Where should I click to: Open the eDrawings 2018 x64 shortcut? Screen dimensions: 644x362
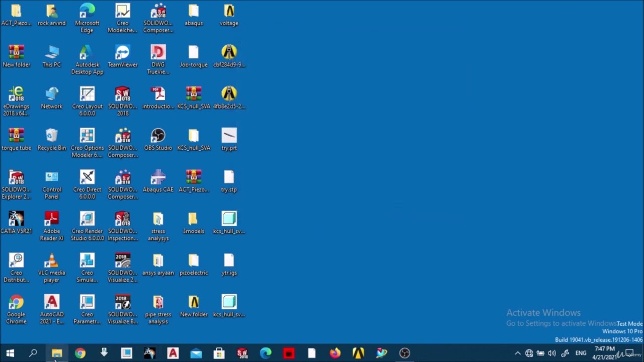(x=16, y=101)
